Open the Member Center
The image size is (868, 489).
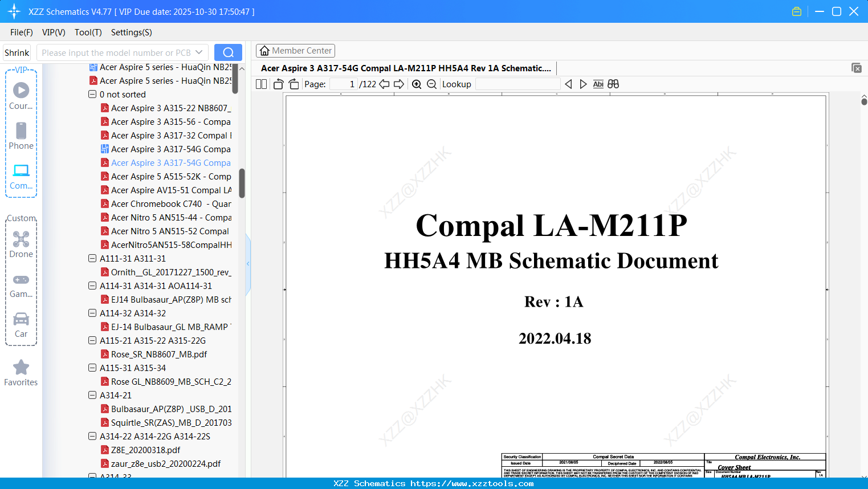[x=295, y=51]
